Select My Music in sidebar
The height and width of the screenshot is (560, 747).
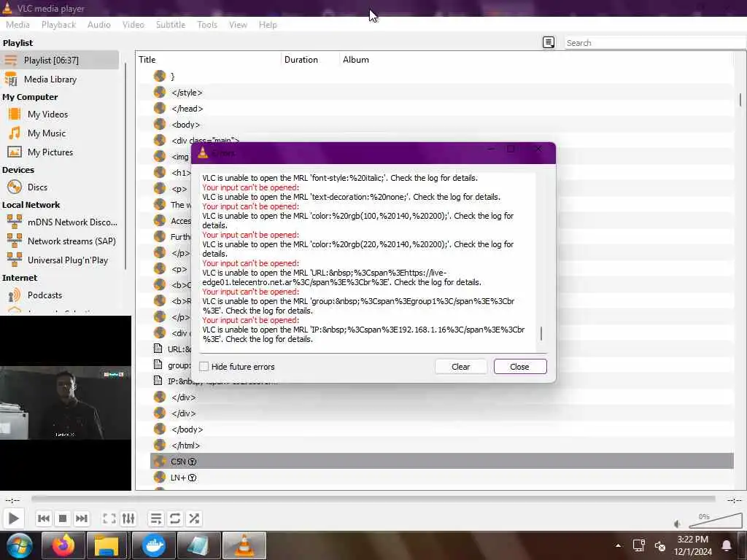tap(60, 133)
